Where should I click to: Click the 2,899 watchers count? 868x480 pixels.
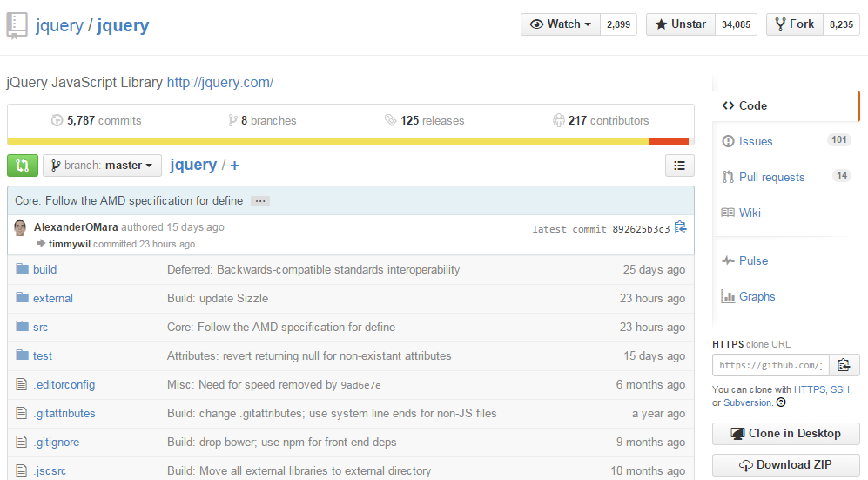pos(618,24)
